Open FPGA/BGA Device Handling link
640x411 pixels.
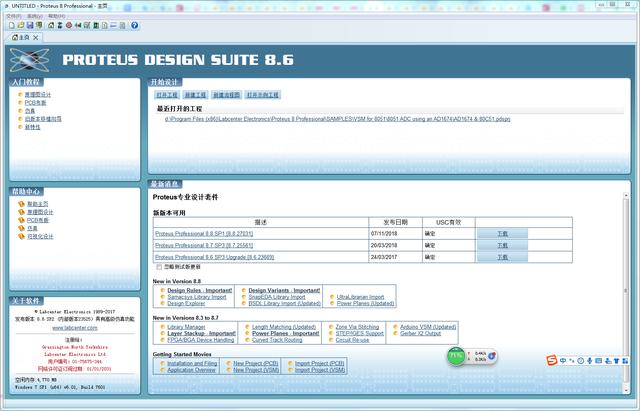[x=201, y=340]
